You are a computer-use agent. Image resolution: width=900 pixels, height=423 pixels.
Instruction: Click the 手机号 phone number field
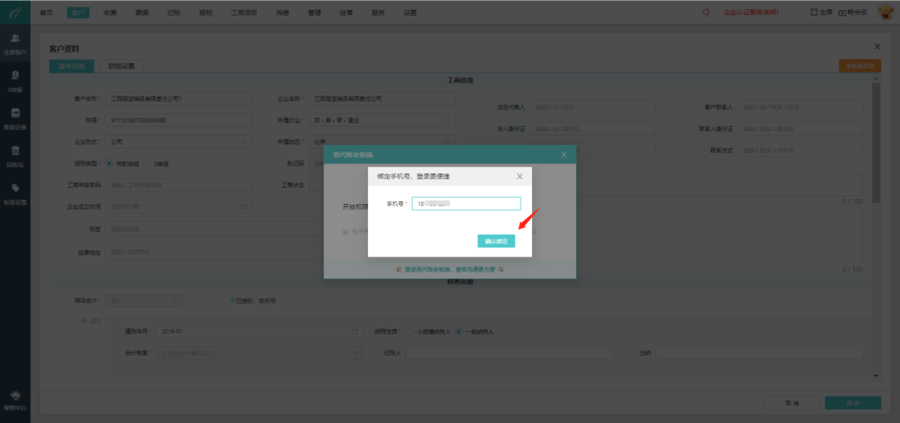pyautogui.click(x=466, y=204)
